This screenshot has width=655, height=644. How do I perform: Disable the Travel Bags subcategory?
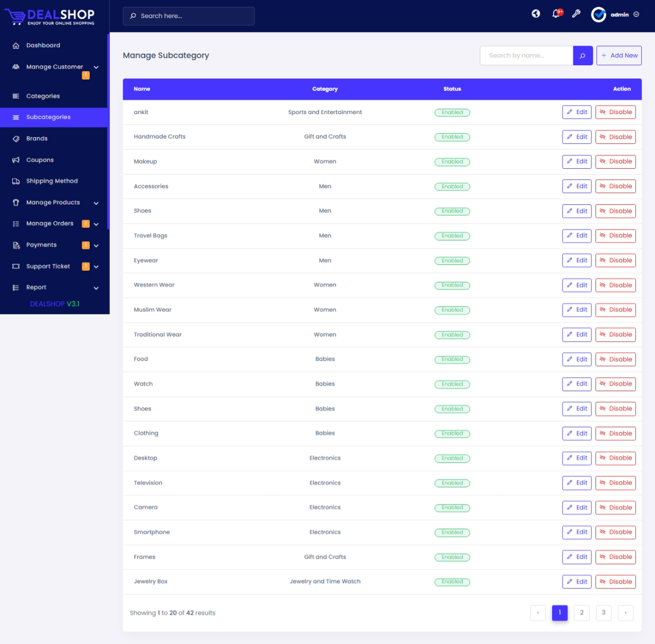click(x=615, y=236)
